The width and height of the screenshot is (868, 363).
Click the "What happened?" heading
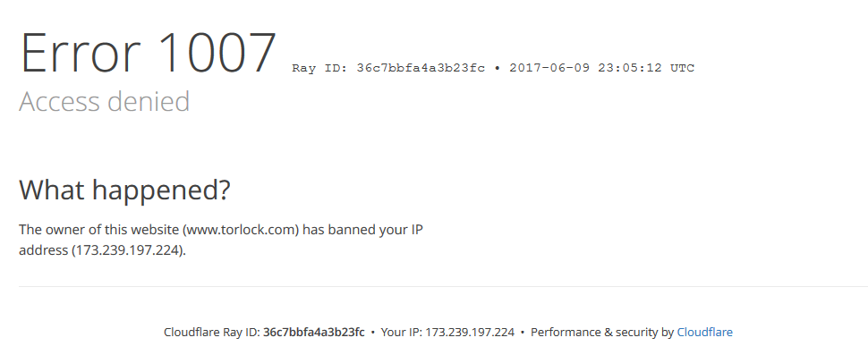click(124, 190)
